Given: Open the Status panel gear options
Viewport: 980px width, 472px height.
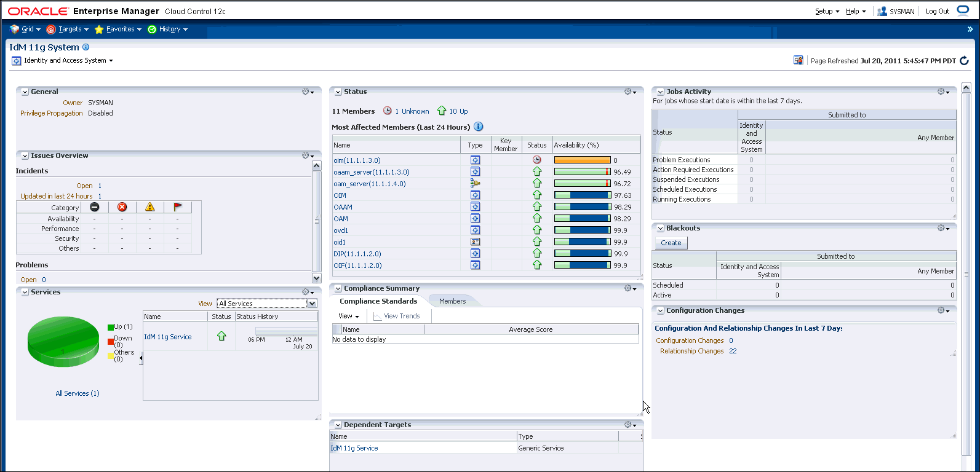Looking at the screenshot, I should 630,92.
